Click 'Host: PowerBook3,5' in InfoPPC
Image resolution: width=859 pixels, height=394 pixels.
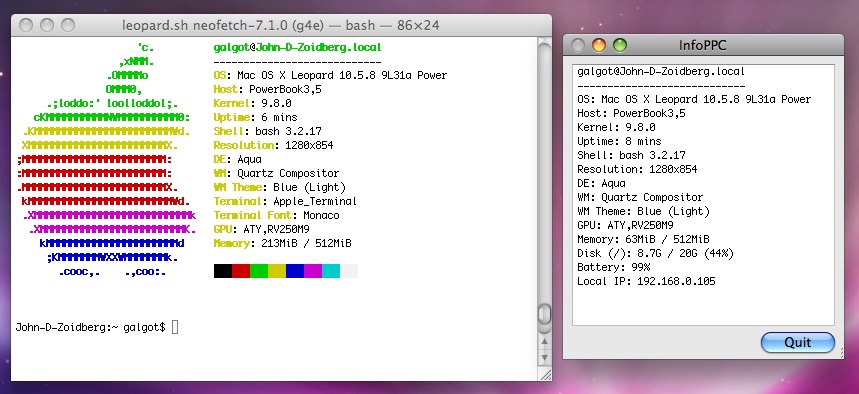[x=631, y=113]
